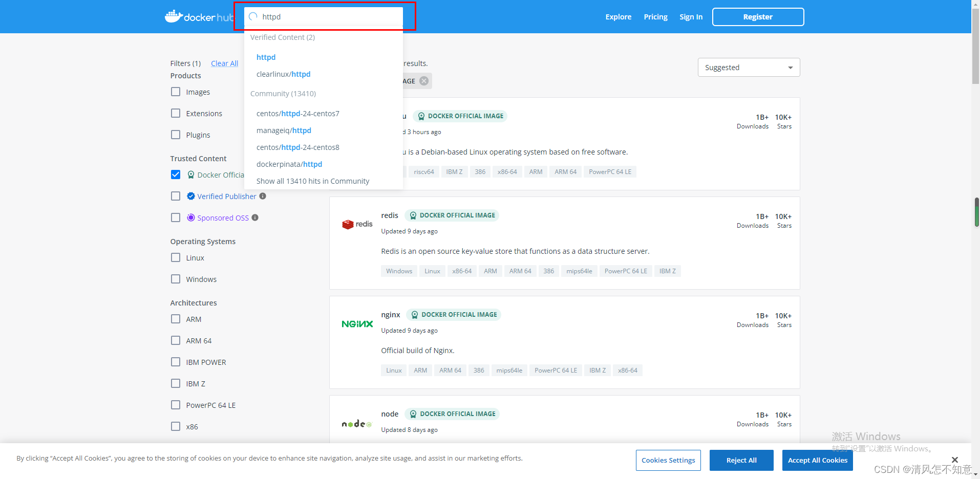Image resolution: width=980 pixels, height=479 pixels.
Task: Click the Verified Publisher info icon
Action: [x=263, y=196]
